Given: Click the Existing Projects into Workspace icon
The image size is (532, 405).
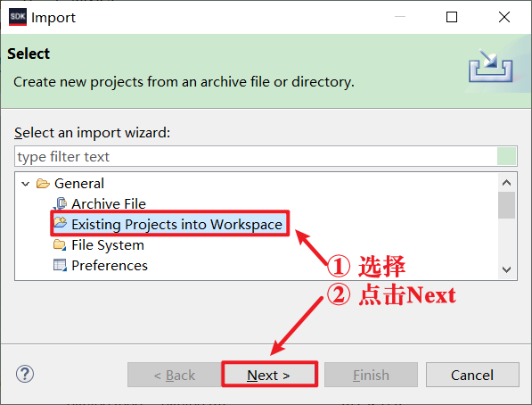Looking at the screenshot, I should [60, 223].
